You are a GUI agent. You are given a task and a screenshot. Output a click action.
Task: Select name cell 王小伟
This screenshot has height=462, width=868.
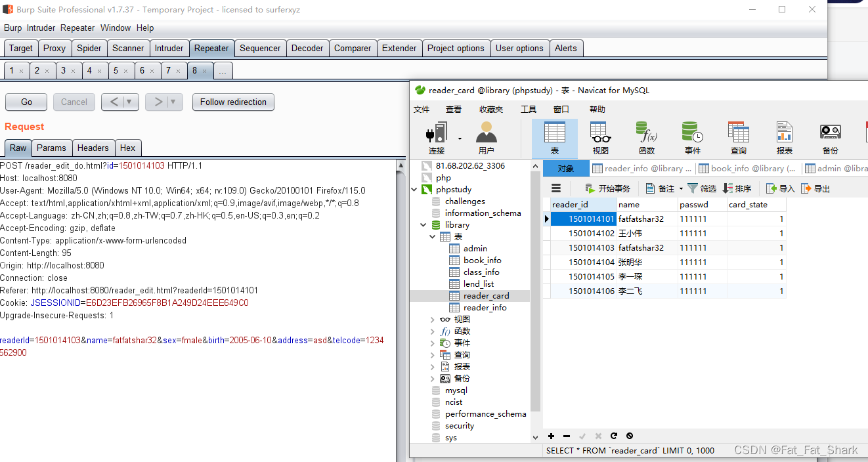(x=647, y=233)
